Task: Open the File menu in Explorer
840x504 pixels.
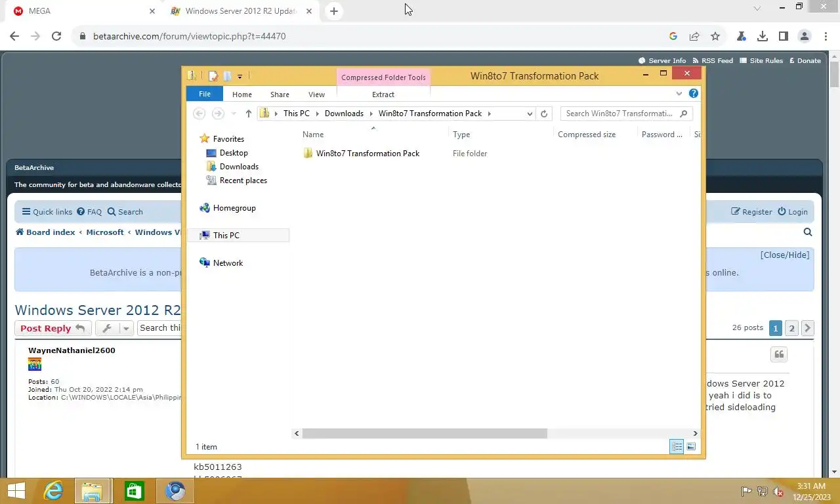Action: pos(205,94)
